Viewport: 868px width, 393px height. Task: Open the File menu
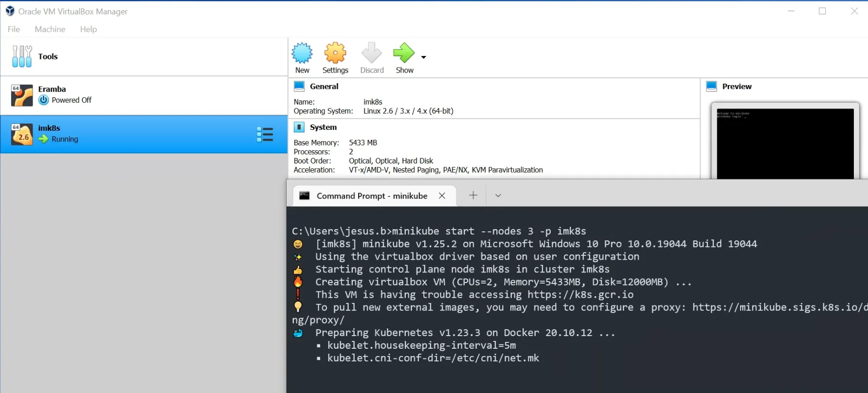click(14, 29)
